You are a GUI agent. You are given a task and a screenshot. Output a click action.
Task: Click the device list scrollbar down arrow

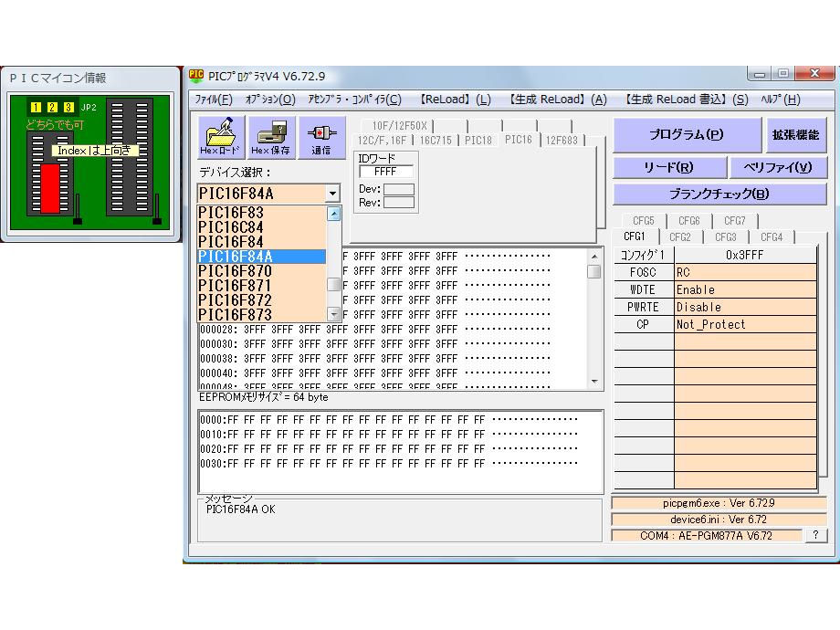pos(333,314)
